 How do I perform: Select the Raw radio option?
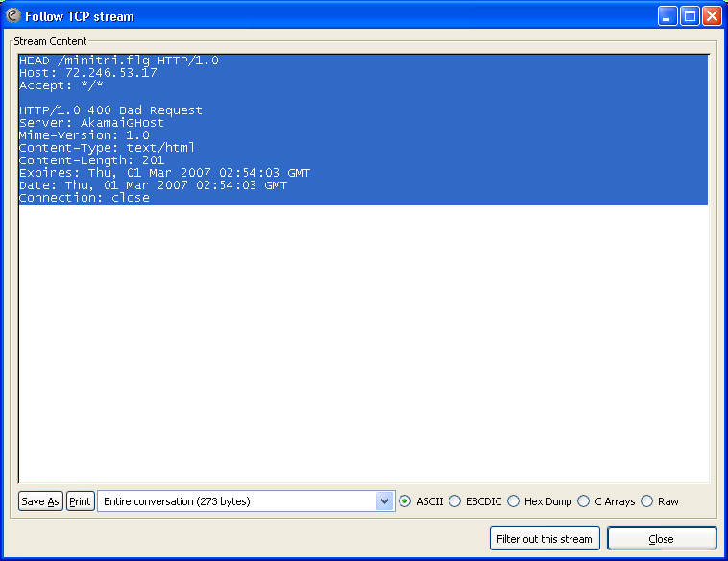tap(646, 501)
